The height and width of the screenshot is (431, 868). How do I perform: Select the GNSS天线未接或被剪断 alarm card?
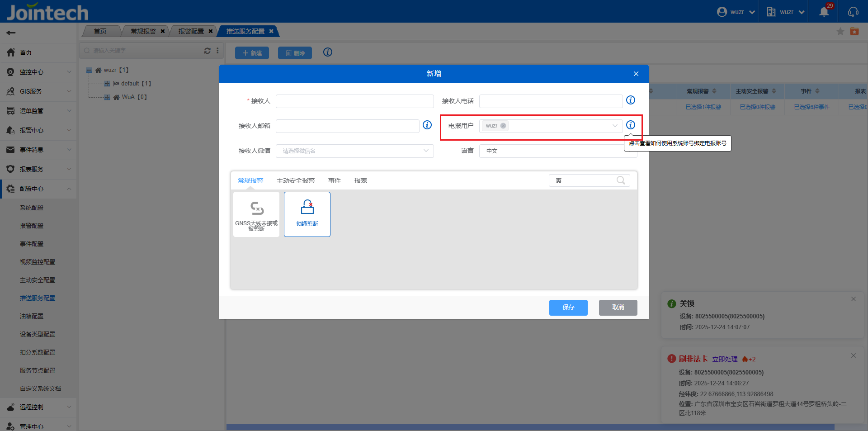pos(256,214)
